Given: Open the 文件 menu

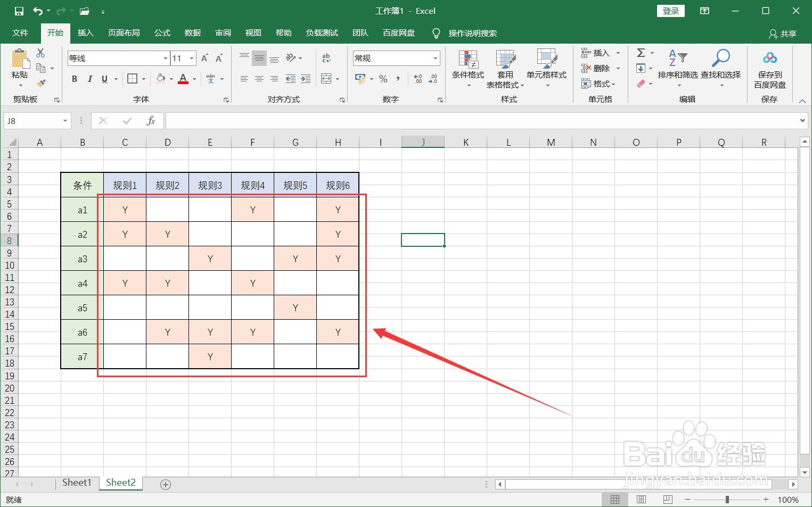Looking at the screenshot, I should pyautogui.click(x=20, y=33).
